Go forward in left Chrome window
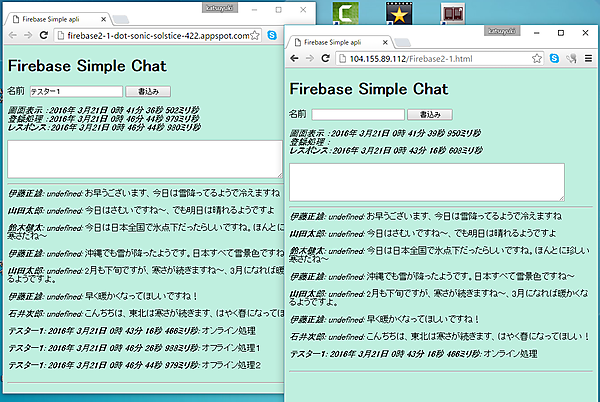Screen dimensions: 600x402 click(x=28, y=35)
